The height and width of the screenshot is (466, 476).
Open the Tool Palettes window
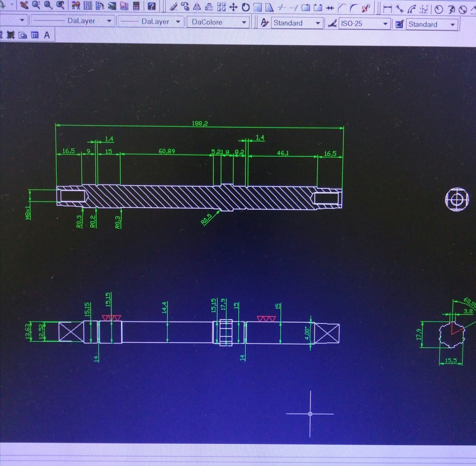click(100, 6)
